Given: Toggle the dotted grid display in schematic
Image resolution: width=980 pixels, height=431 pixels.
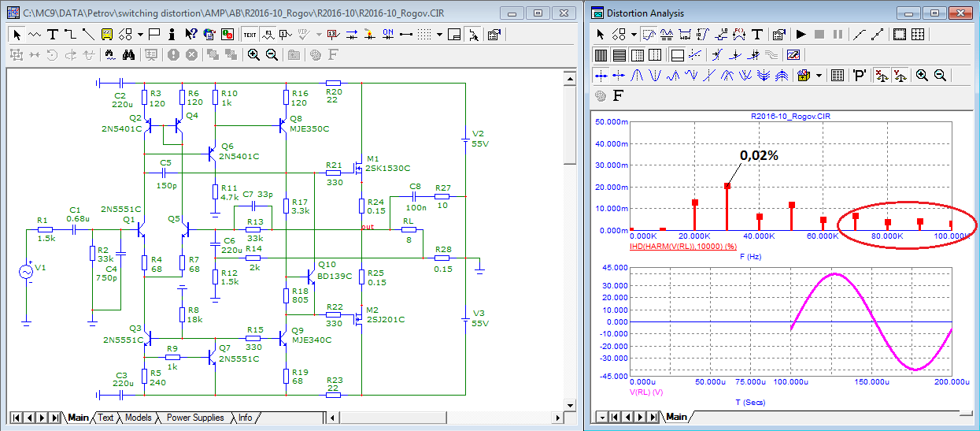Looking at the screenshot, I should click(x=424, y=35).
